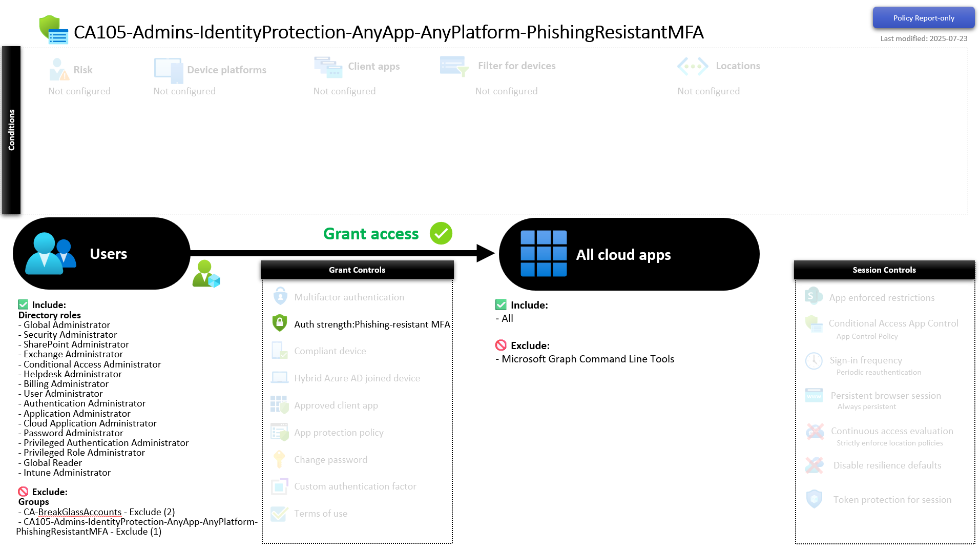Click the Terms of use checkmark icon

coord(279,514)
